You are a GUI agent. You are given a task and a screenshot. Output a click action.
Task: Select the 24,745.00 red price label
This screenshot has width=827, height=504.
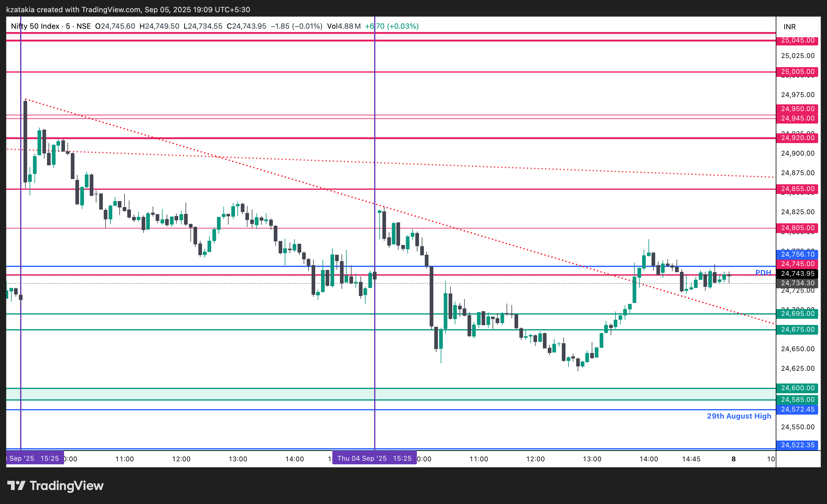[797, 264]
